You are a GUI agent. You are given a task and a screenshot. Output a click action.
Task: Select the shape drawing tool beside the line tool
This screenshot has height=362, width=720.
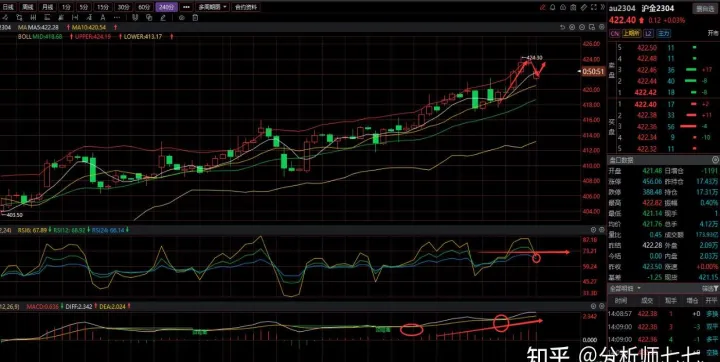click(19, 17)
